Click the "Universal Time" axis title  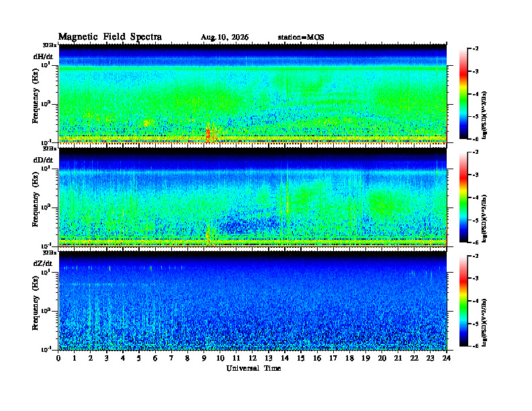point(253,368)
